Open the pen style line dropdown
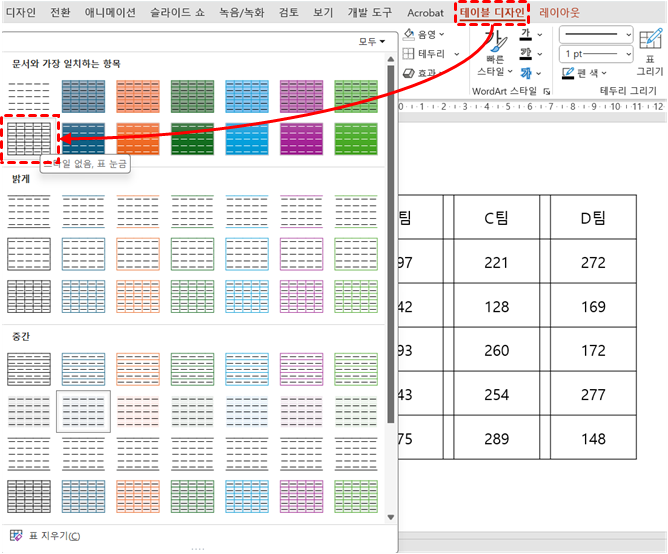The width and height of the screenshot is (668, 554). point(596,34)
